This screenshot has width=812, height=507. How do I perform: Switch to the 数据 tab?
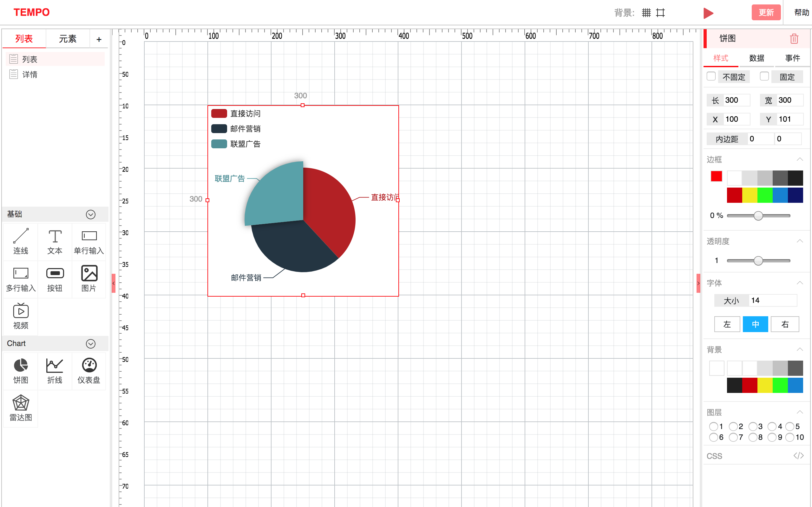click(x=756, y=58)
